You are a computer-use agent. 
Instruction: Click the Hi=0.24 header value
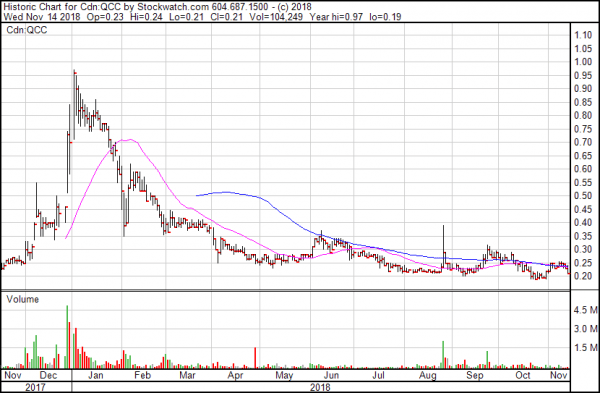point(146,17)
